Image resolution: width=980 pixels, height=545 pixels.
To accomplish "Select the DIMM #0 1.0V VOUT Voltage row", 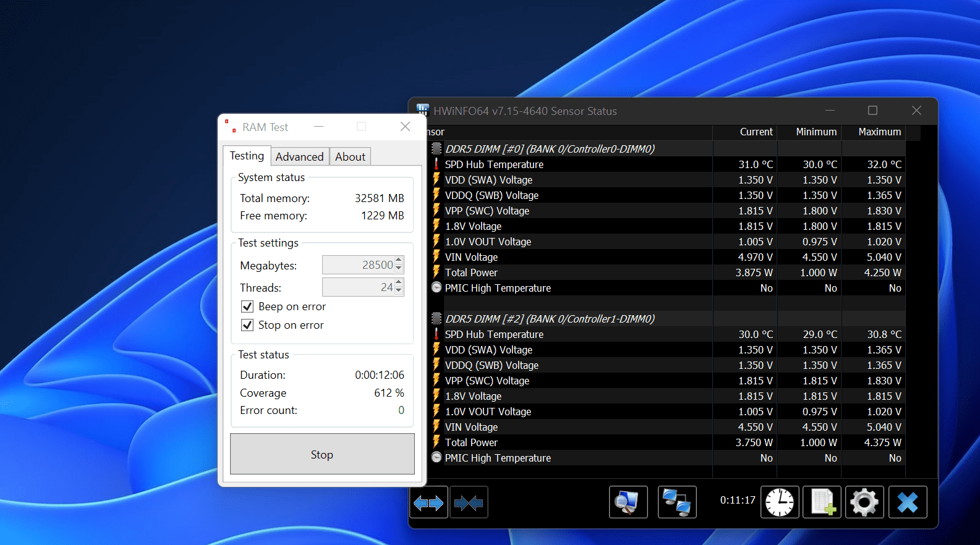I will click(667, 242).
